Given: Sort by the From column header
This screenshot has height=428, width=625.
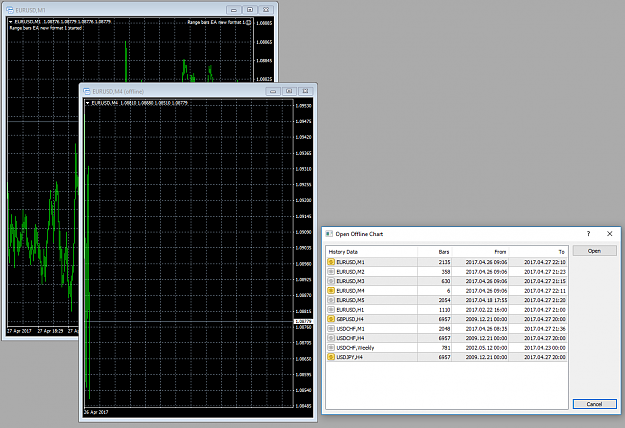Looking at the screenshot, I should point(481,252).
